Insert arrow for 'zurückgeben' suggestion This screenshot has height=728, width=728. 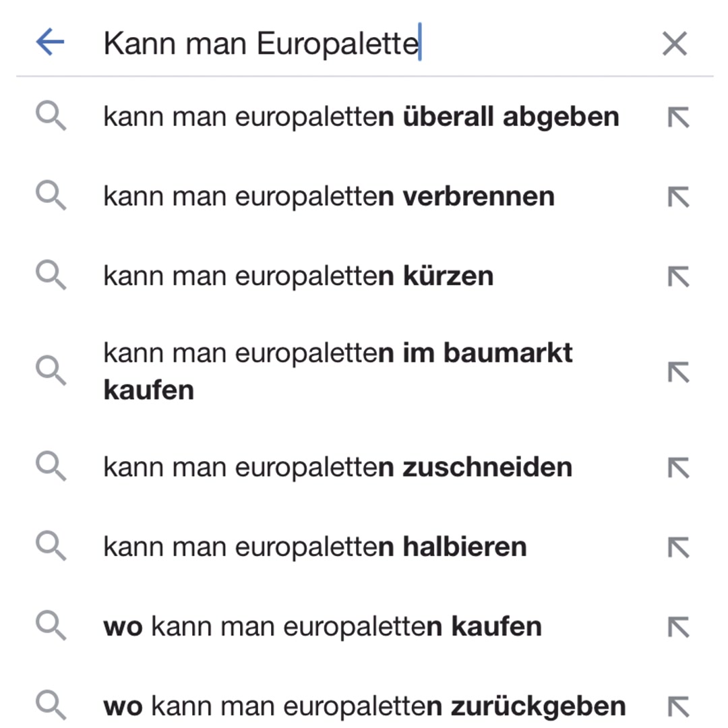pos(678,707)
